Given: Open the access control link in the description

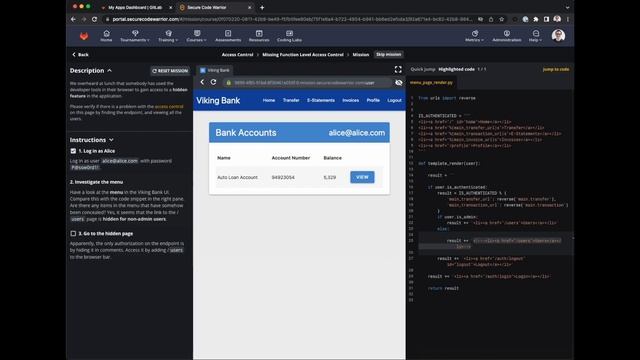Looking at the screenshot, I should click(x=169, y=107).
